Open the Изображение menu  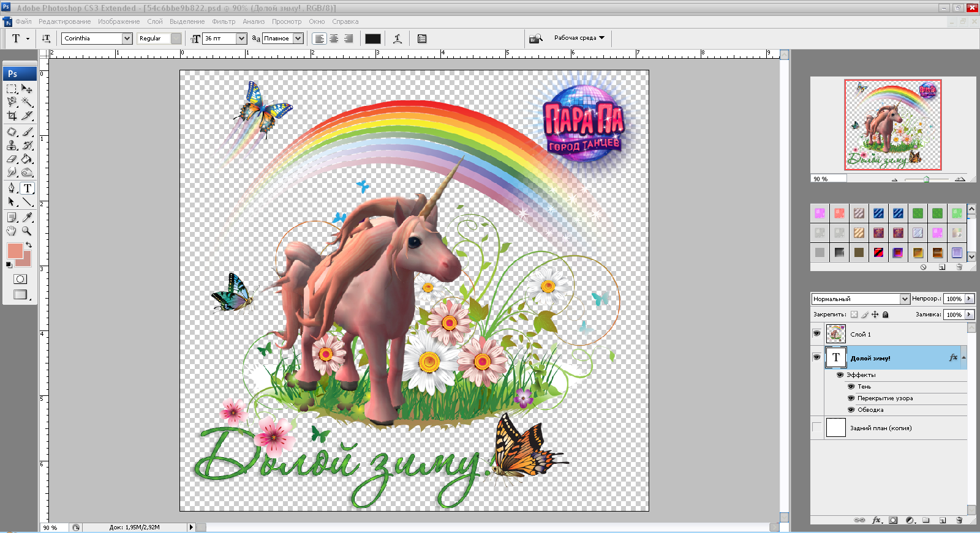coord(119,21)
